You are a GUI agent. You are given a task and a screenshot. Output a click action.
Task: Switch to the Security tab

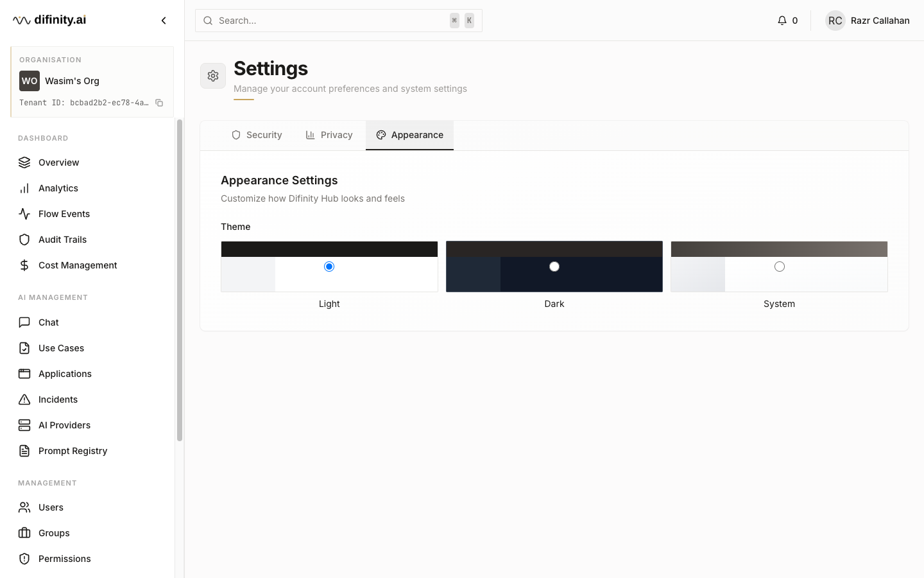257,135
